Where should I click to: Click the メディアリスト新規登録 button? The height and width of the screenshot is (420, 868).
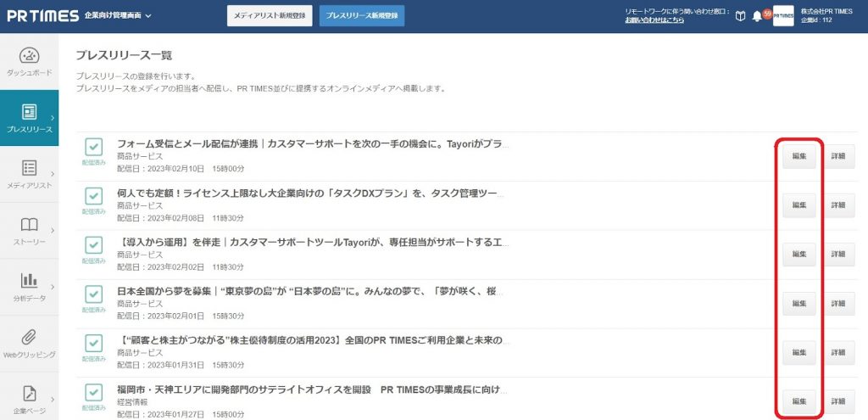[x=270, y=16]
